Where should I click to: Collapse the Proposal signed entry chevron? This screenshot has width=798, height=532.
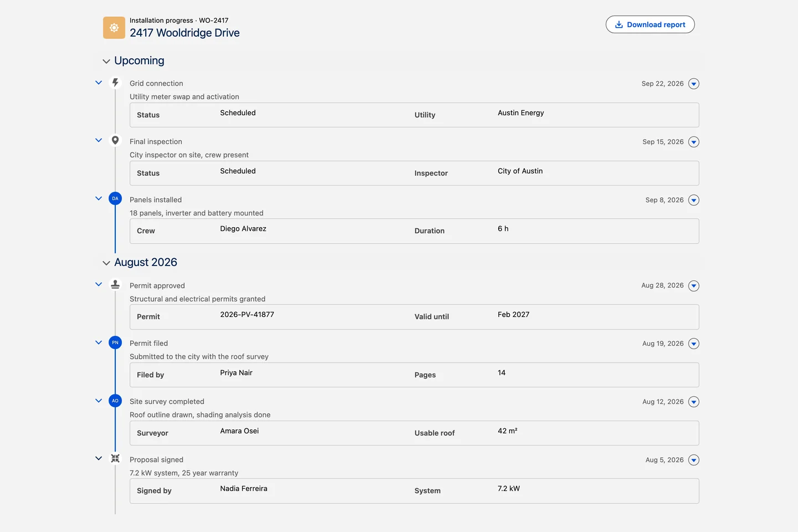coord(99,458)
